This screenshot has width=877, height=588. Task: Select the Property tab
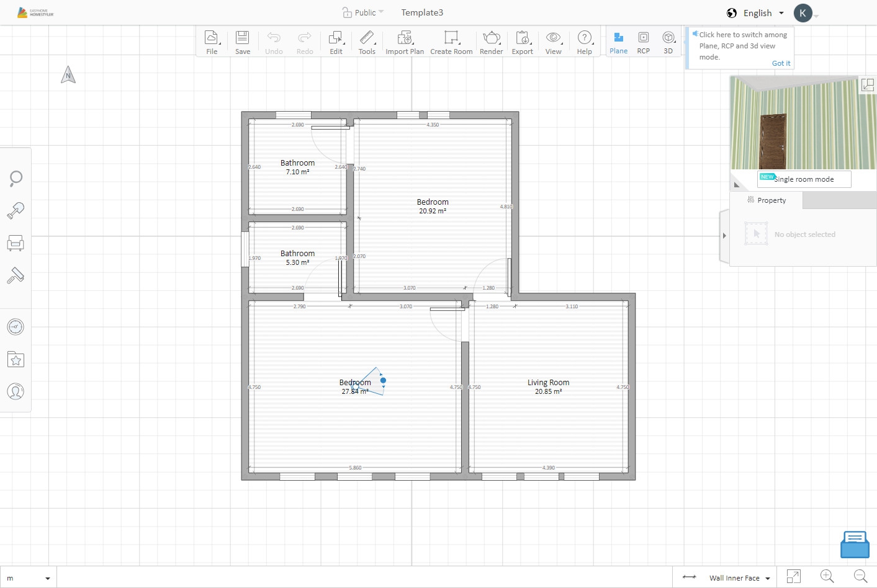pyautogui.click(x=767, y=200)
